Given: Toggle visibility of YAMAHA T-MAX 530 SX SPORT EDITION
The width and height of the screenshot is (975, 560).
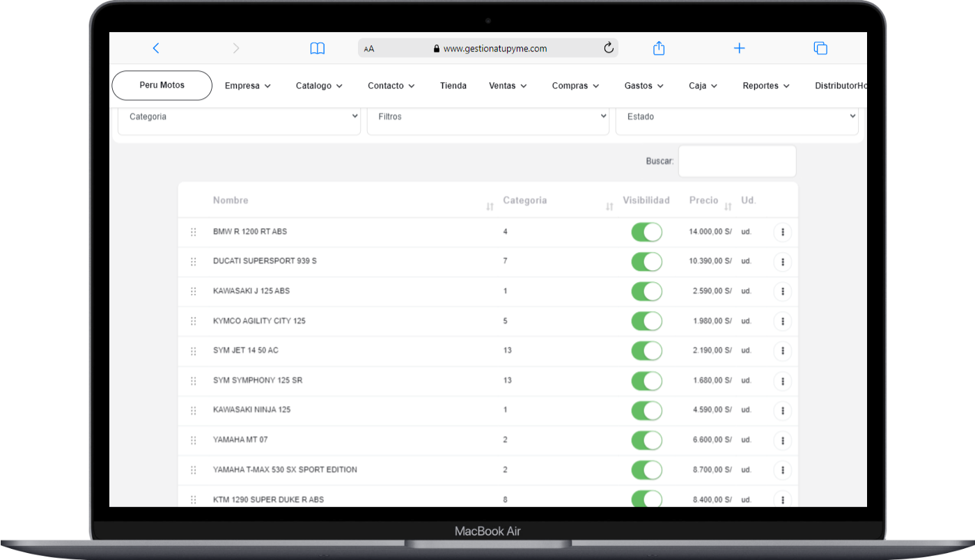Looking at the screenshot, I should tap(646, 470).
